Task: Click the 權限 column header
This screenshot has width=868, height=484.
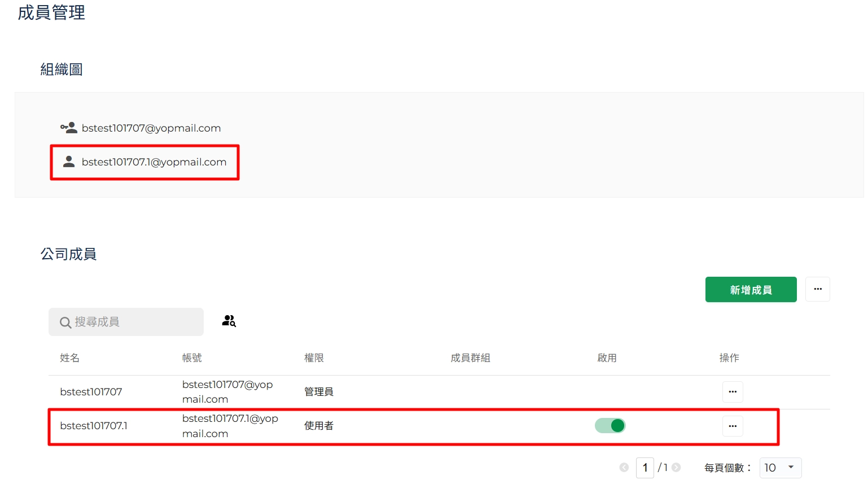Action: pos(314,358)
